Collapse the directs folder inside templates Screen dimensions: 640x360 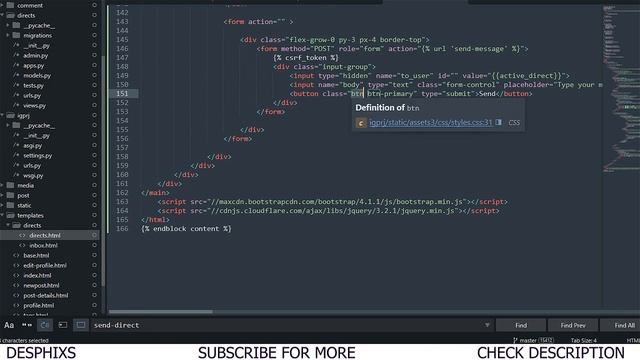[7, 225]
